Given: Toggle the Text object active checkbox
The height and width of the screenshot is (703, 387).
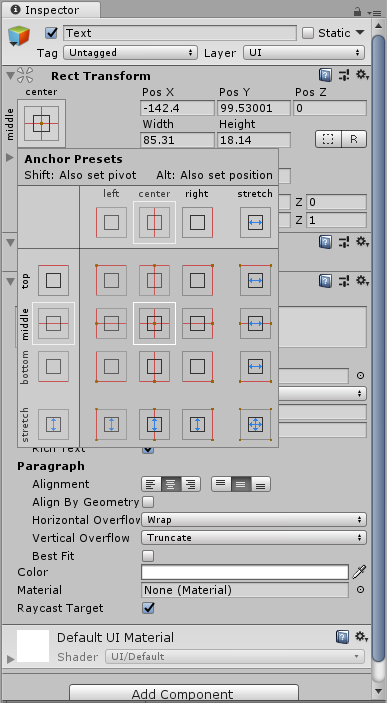Looking at the screenshot, I should 52,33.
